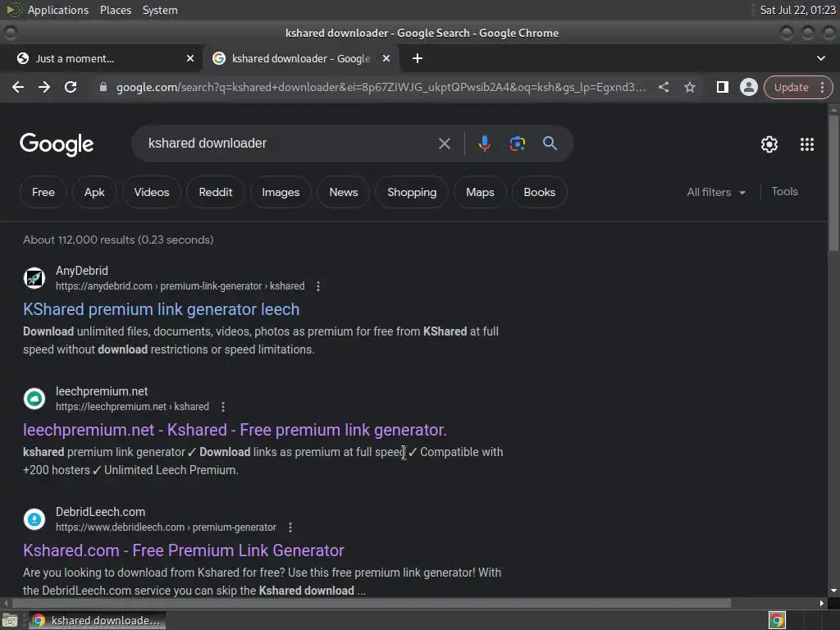Open the Applications menu

click(x=58, y=10)
